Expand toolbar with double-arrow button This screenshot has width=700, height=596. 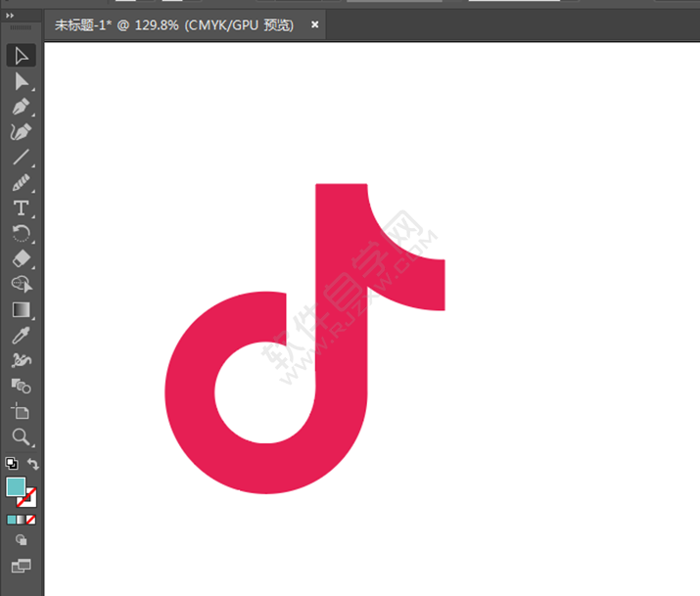[10, 16]
